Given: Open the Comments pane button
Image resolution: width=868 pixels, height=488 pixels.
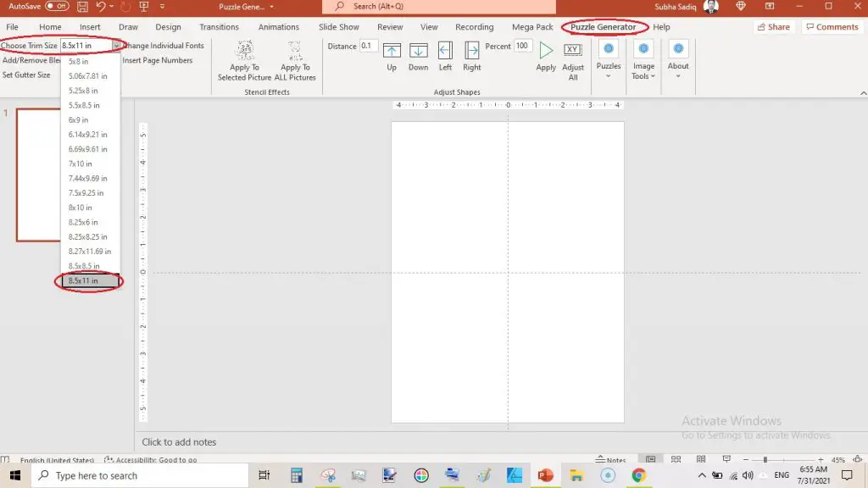Looking at the screenshot, I should (832, 26).
